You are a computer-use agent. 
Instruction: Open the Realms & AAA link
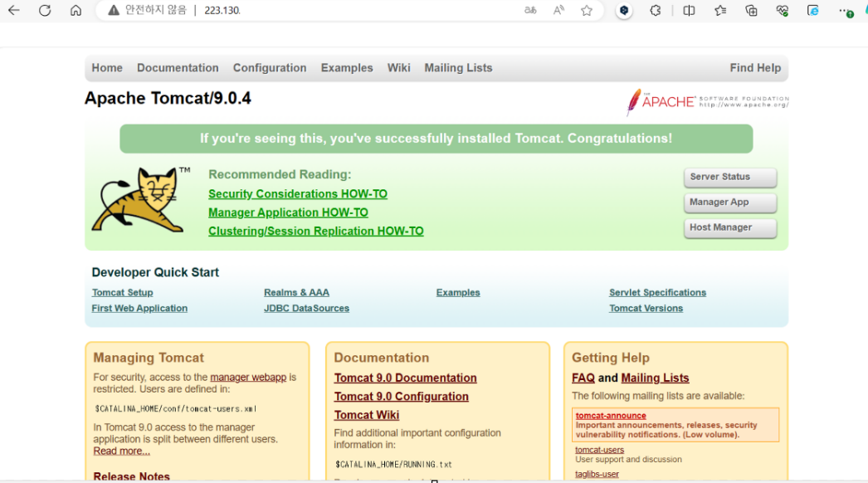click(296, 292)
